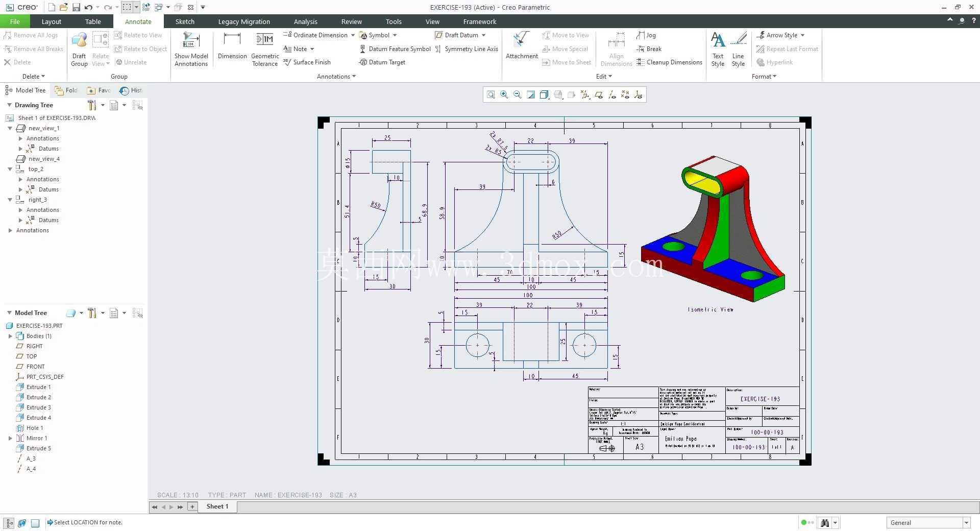
Task: Select the Dimension tool
Action: tap(232, 46)
